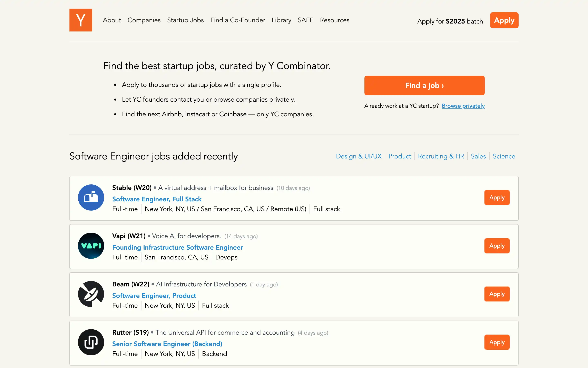The width and height of the screenshot is (588, 368).
Task: Click 'Full stack' tag in Stable row
Action: (x=326, y=209)
